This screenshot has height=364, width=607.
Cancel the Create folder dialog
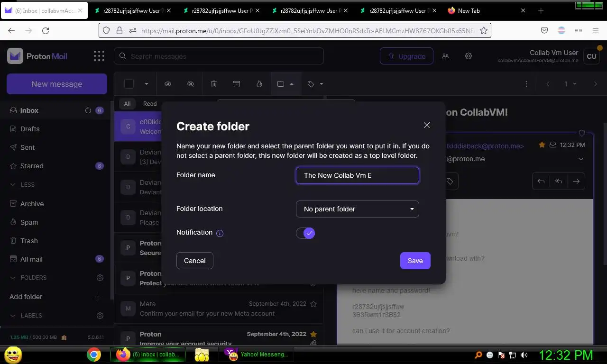(194, 261)
